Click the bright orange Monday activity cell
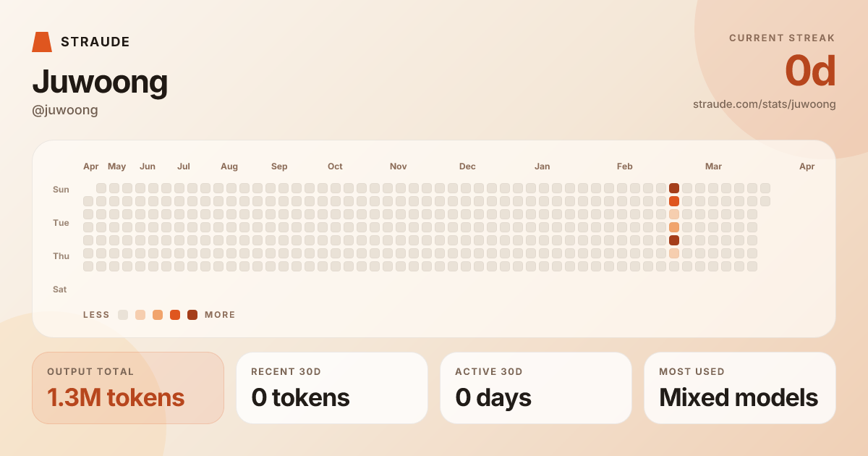This screenshot has width=868, height=456. 674,201
